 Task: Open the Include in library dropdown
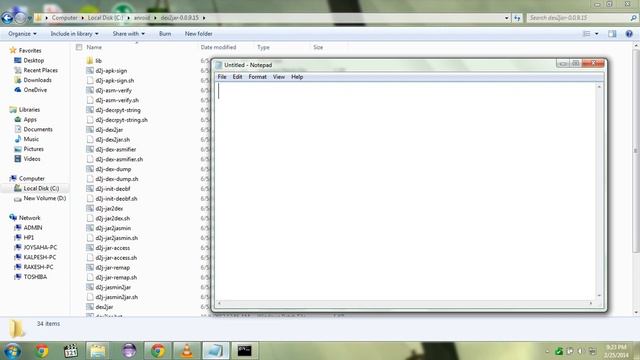74,33
